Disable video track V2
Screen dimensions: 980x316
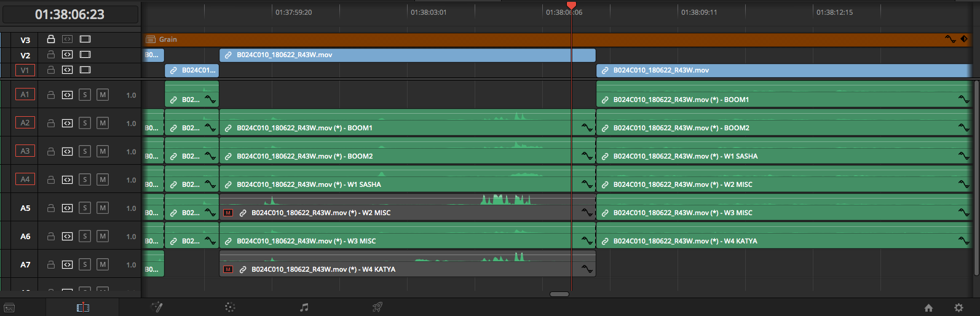click(85, 55)
